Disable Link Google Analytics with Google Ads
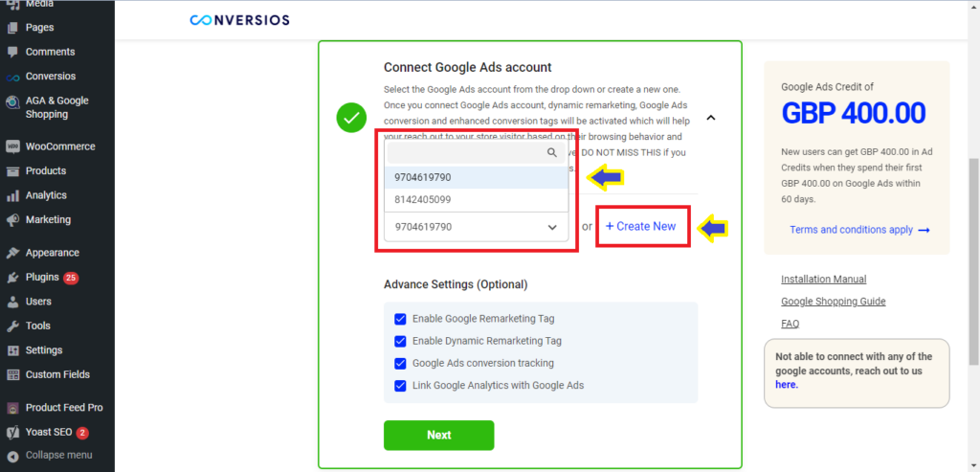980x472 pixels. pos(400,386)
